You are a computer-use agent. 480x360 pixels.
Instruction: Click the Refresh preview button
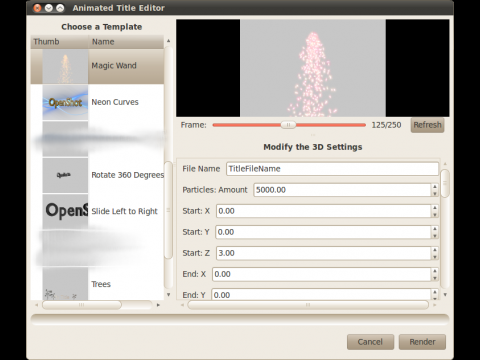427,125
